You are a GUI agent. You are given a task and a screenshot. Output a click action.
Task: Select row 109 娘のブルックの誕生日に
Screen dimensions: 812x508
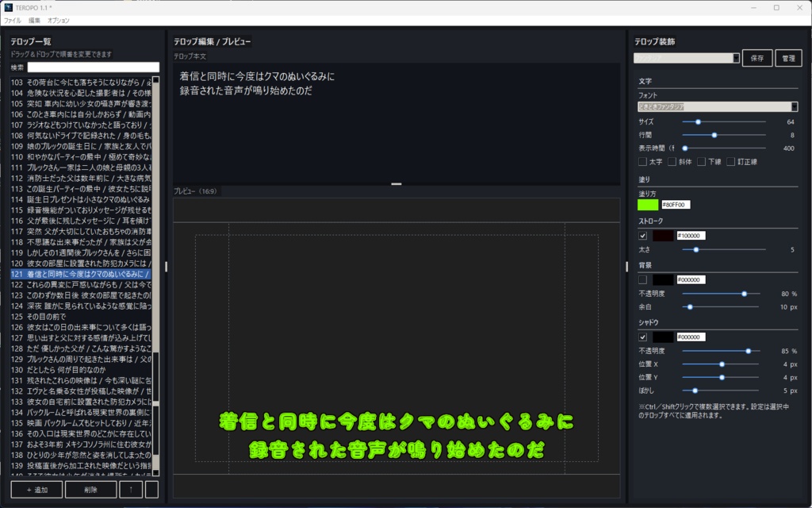pyautogui.click(x=82, y=146)
